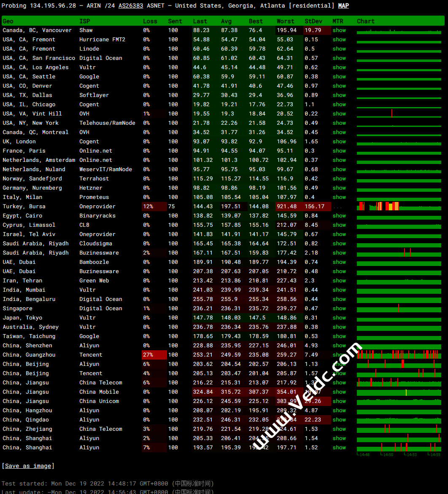Click the Worst column header
448x494 pixels.
[x=285, y=21]
